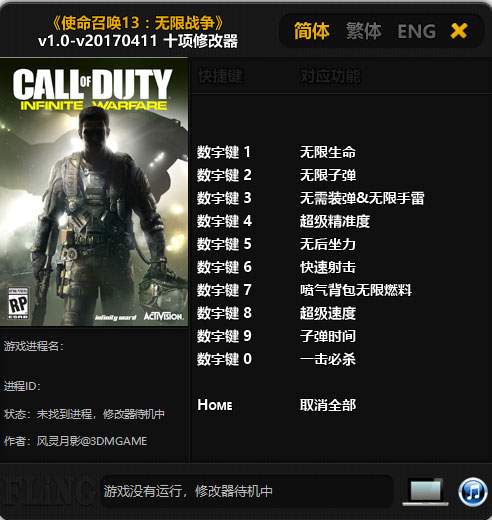Click the 数字键 9 hotkey label

coord(224,336)
